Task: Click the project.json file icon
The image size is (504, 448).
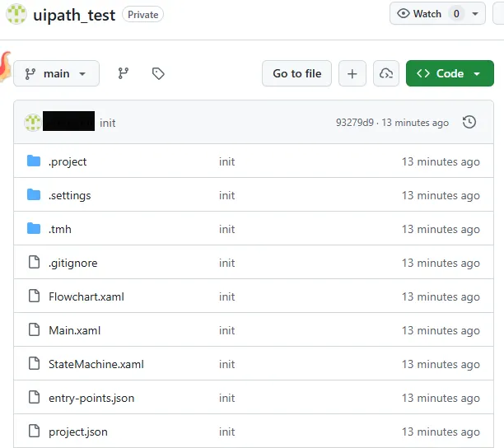Action: 34,431
